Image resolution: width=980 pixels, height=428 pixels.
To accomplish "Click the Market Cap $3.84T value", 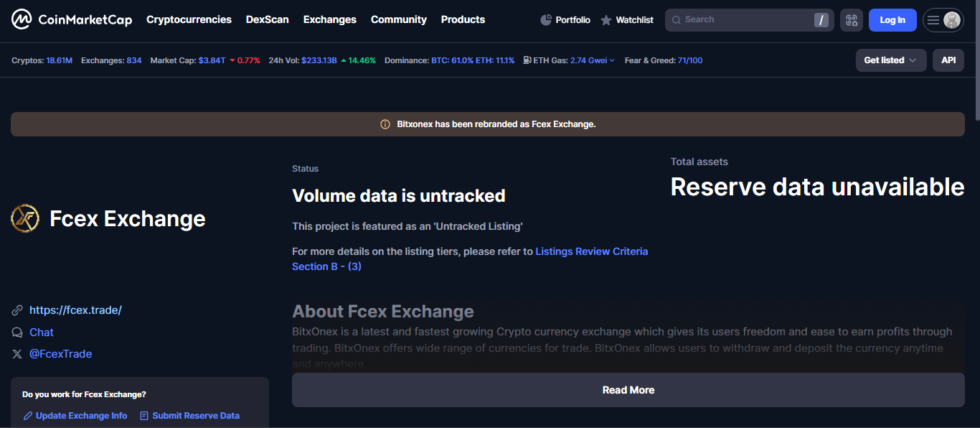I will [212, 60].
